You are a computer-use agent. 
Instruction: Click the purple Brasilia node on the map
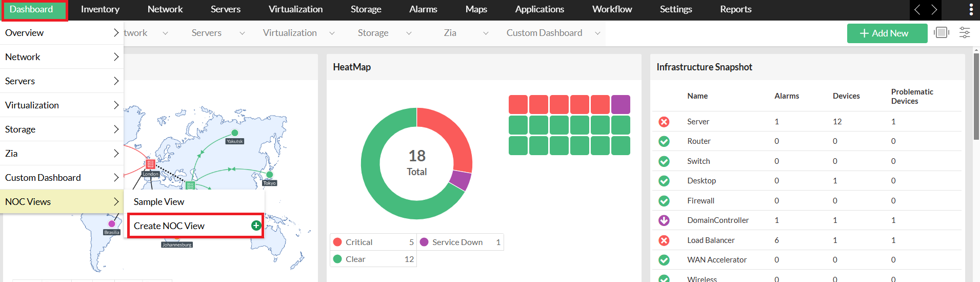(x=112, y=224)
